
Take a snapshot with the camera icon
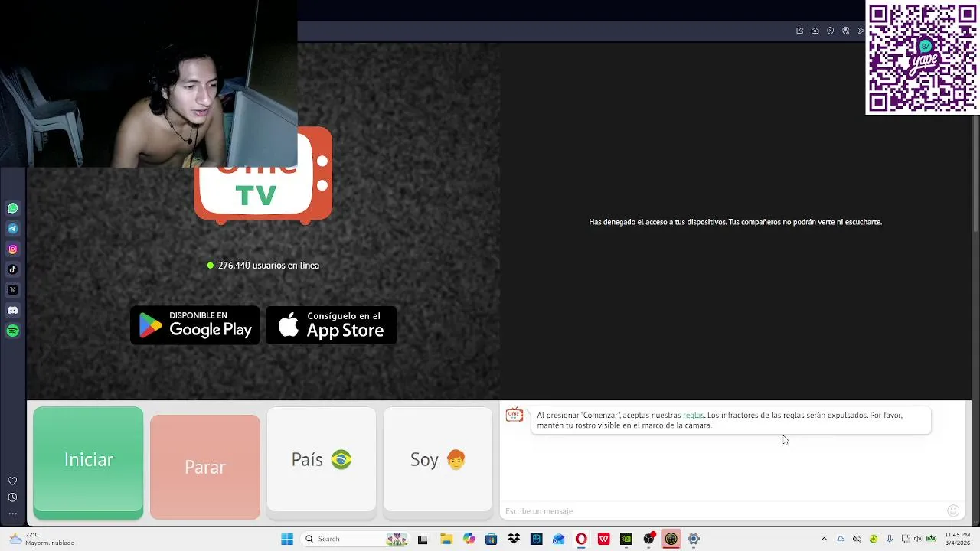(x=815, y=31)
